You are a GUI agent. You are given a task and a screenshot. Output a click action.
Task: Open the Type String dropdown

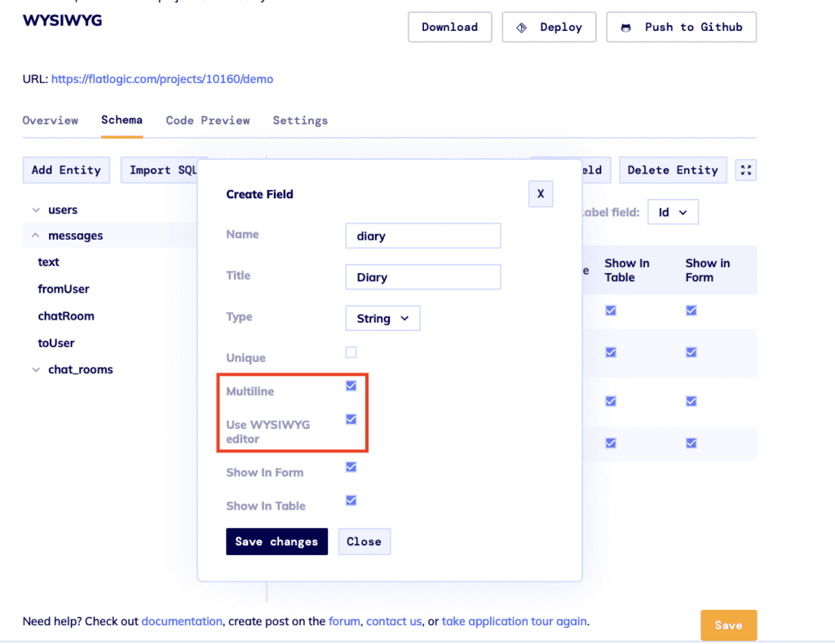382,318
